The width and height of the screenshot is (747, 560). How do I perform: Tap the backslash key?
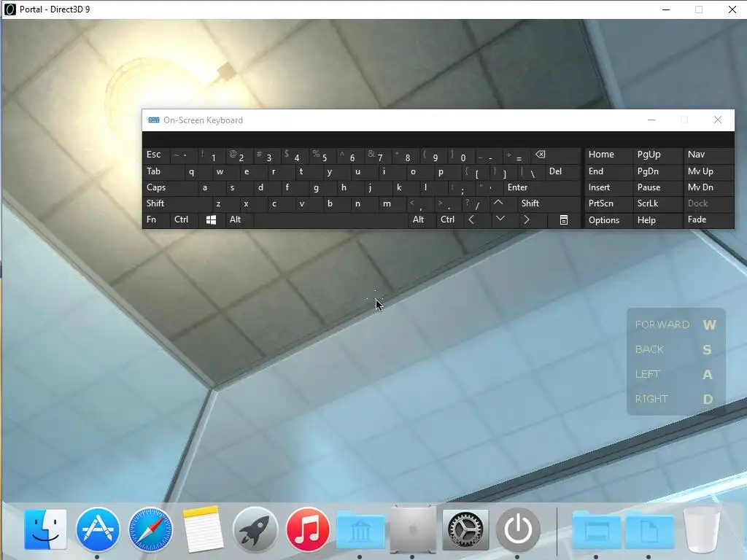[x=531, y=171]
